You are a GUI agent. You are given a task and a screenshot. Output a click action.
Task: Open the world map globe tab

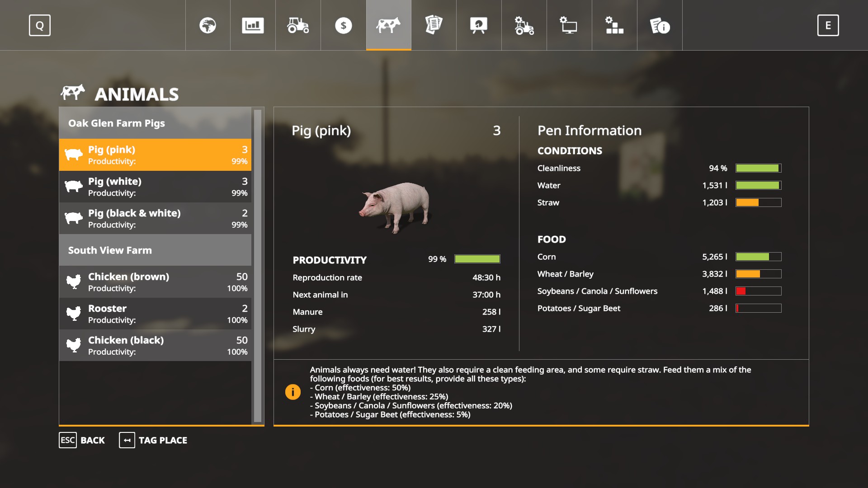click(208, 25)
